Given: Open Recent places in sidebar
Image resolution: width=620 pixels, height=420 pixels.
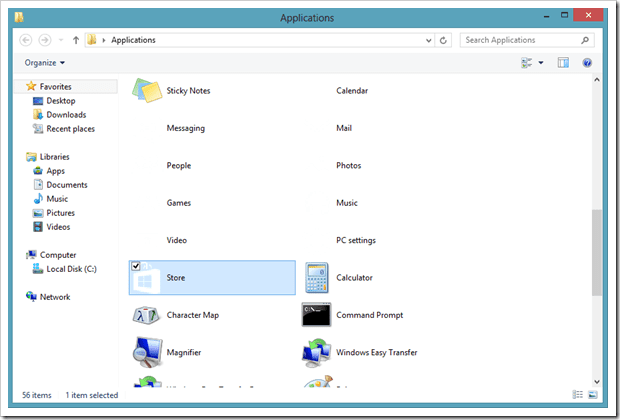Looking at the screenshot, I should pos(70,129).
